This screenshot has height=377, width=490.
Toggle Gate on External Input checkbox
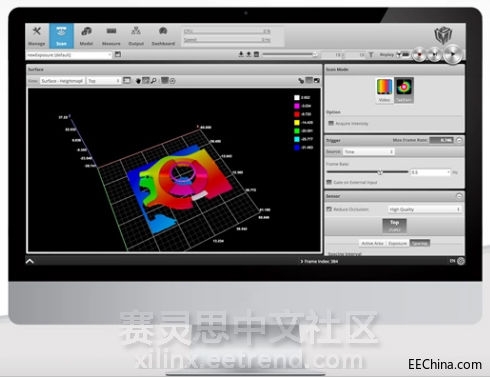(329, 182)
